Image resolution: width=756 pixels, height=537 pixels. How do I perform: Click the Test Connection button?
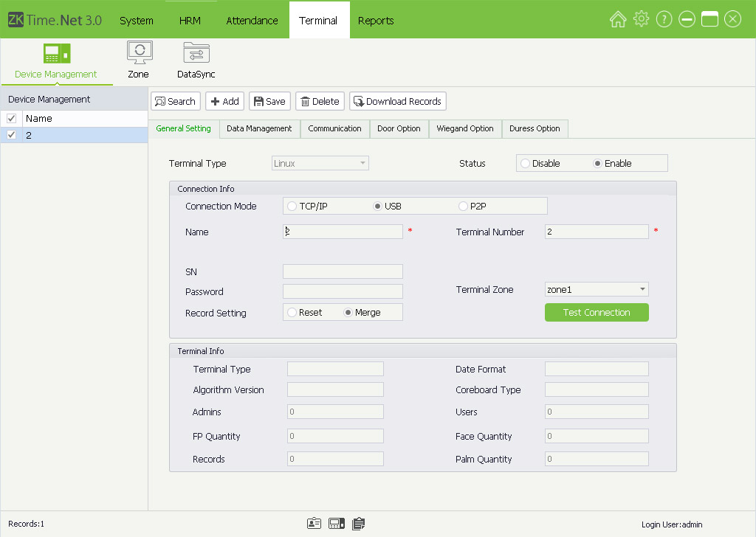(x=597, y=313)
